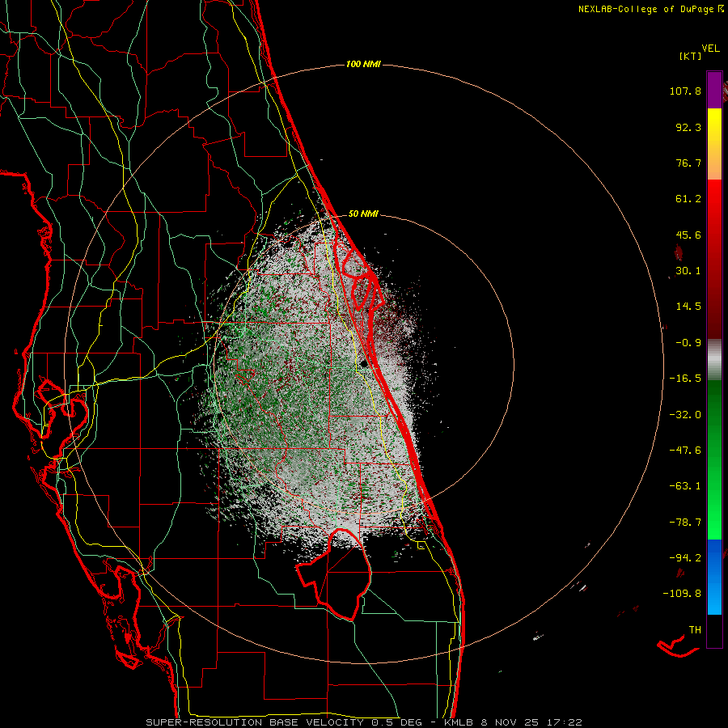Select the -94.2 value on velocity scale
Viewport: 728px width, 728px height.
pos(685,558)
